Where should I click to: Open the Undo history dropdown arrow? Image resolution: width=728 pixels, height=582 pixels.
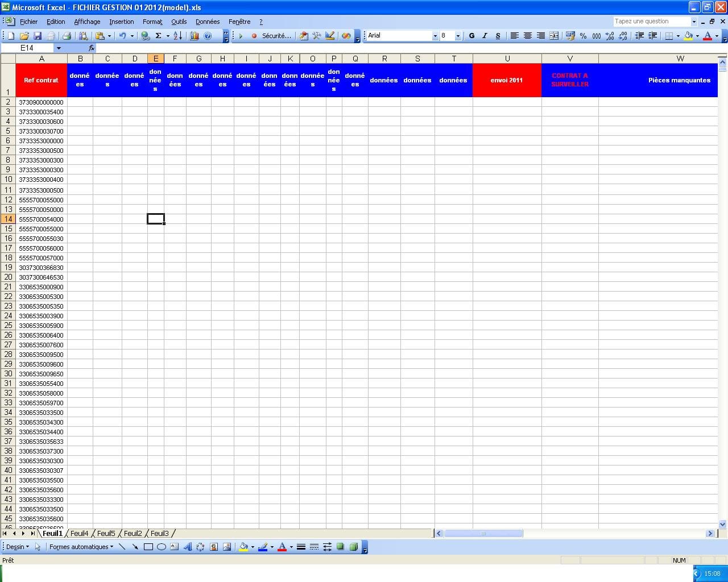(132, 36)
